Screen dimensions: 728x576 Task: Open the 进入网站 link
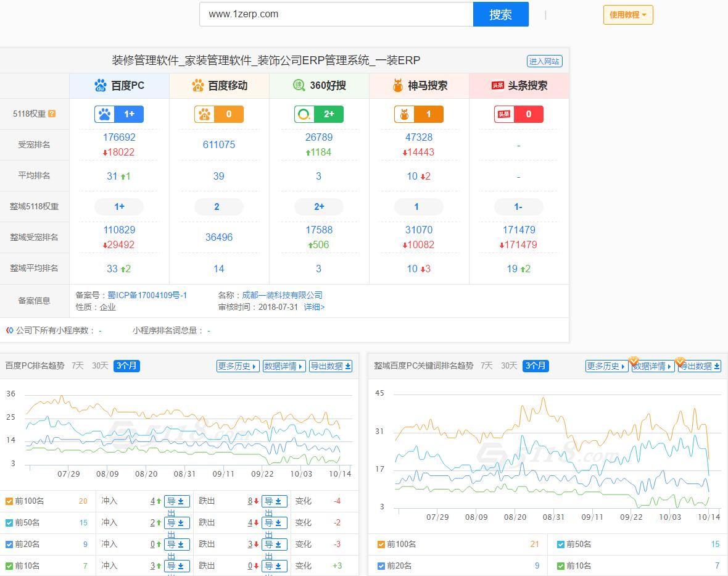pyautogui.click(x=545, y=61)
